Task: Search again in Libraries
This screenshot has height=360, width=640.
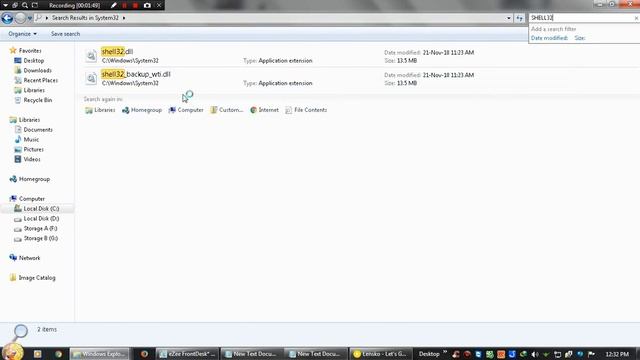Action: click(x=100, y=110)
